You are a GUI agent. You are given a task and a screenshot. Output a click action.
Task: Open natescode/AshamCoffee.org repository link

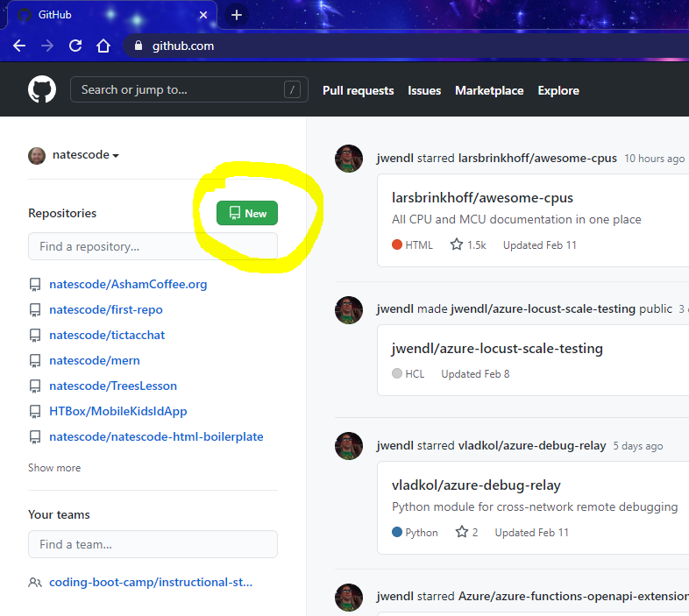click(x=128, y=285)
